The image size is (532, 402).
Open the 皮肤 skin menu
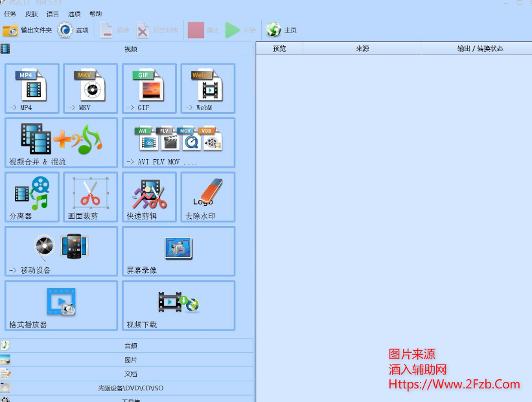tap(31, 14)
